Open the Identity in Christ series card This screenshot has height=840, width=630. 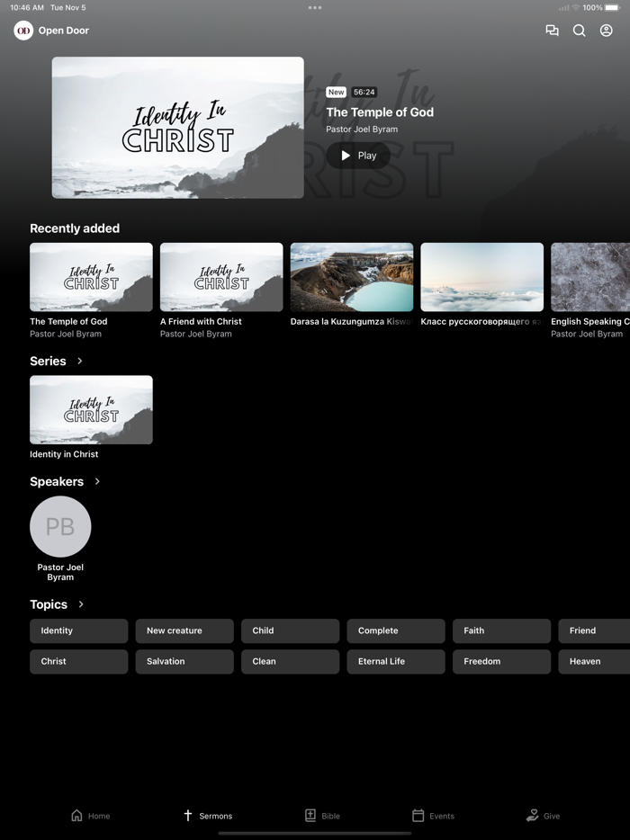coord(91,410)
